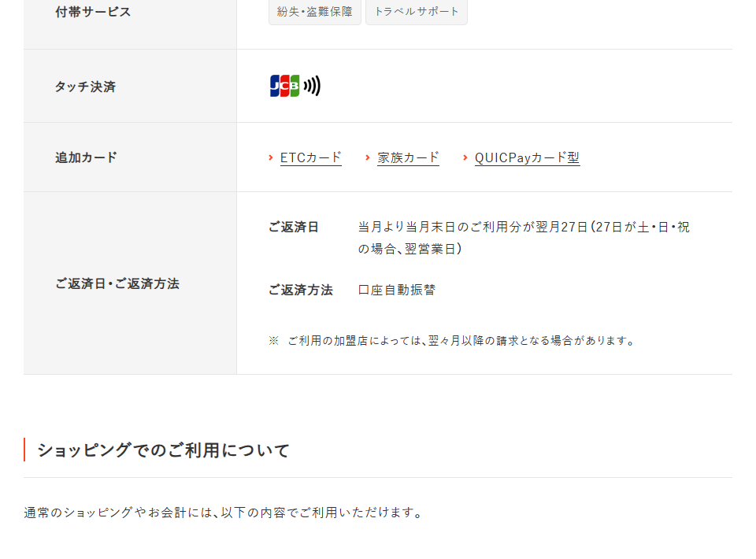The image size is (756, 559).
Task: Click the ご返済方法 label
Action: tap(301, 290)
